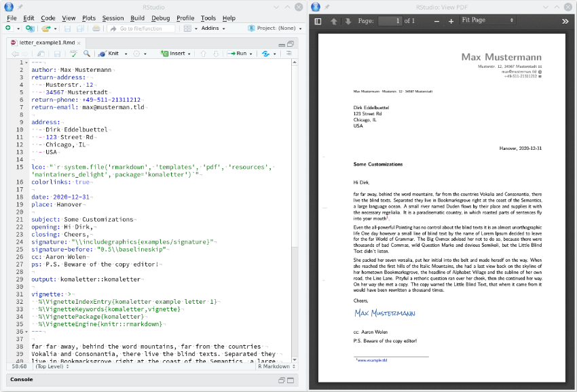Open the Fit Page zoom dropdown

487,20
